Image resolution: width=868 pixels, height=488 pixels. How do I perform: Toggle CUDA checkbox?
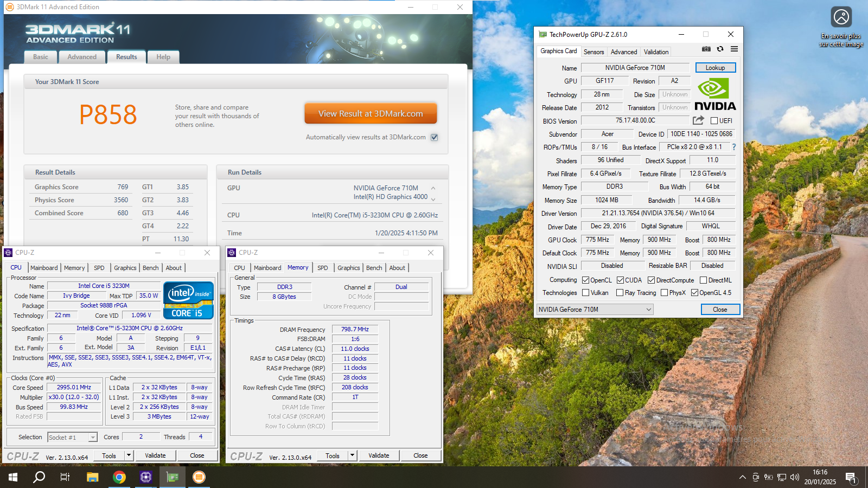[x=620, y=280]
